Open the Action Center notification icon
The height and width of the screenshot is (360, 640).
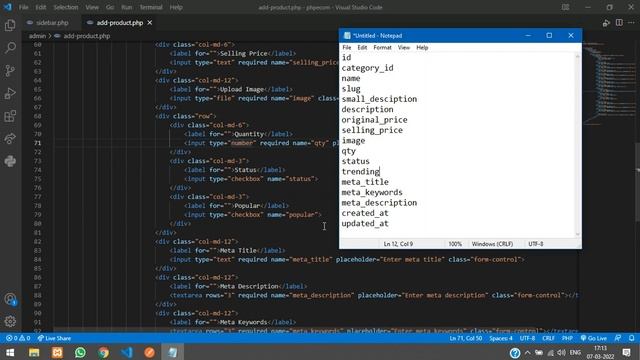click(x=627, y=353)
